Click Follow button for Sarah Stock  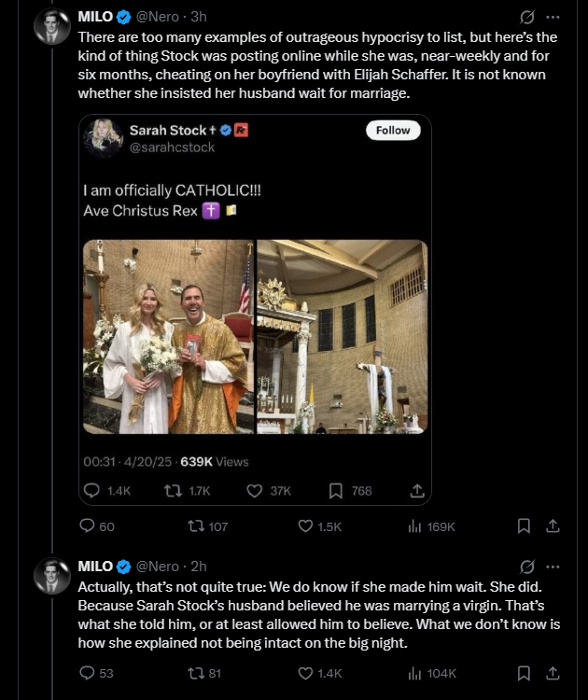392,131
